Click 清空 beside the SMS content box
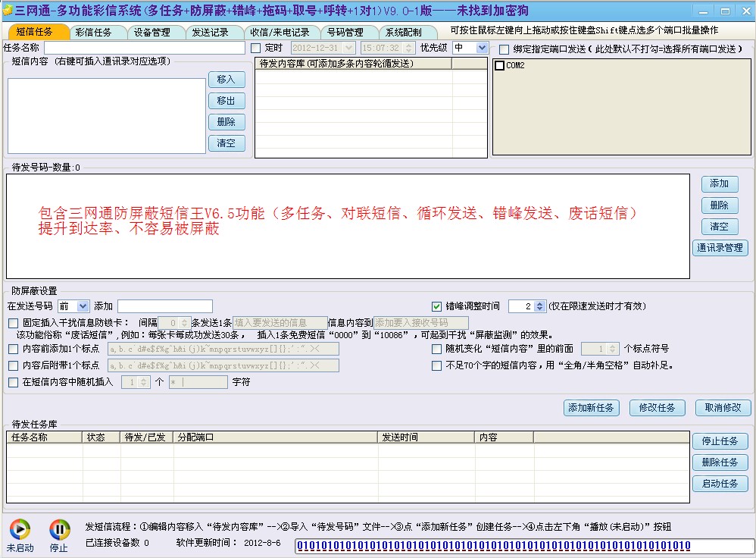 click(x=226, y=143)
